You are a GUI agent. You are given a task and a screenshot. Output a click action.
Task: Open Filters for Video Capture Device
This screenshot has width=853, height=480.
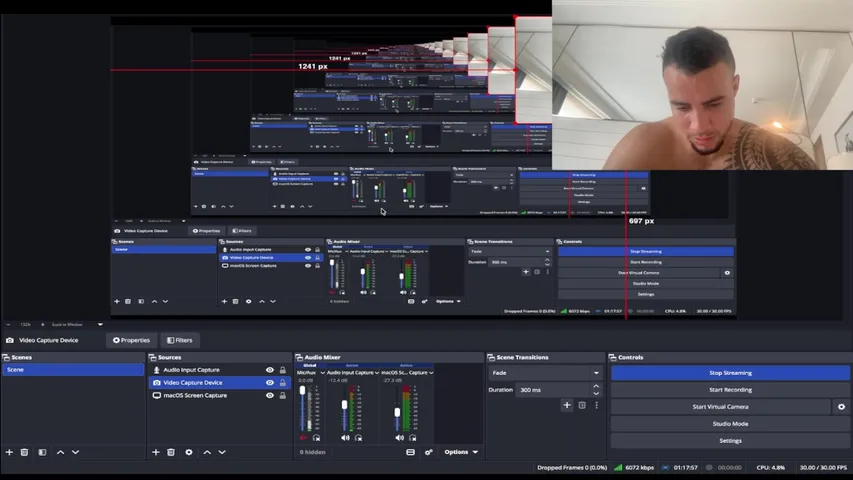tap(180, 340)
